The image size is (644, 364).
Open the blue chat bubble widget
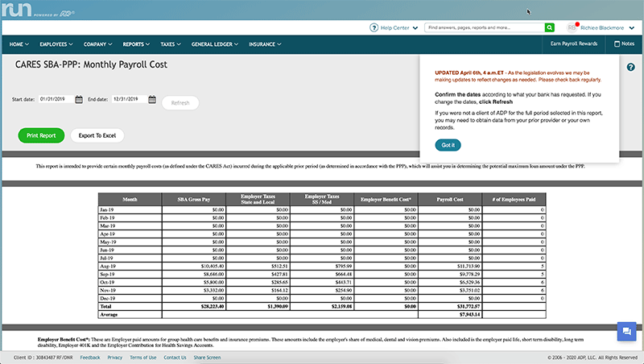coord(625,331)
